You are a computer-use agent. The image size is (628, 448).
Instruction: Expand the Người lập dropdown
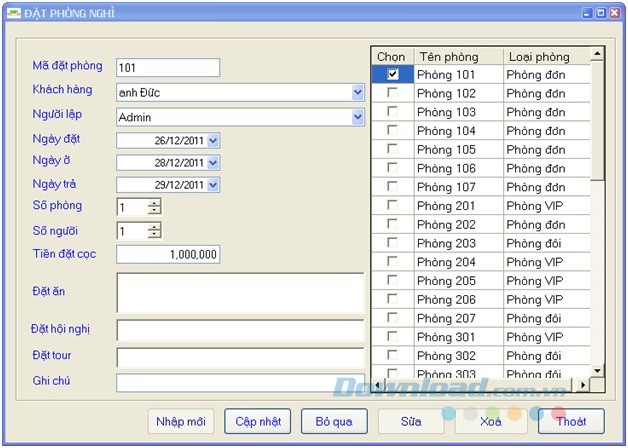point(358,117)
